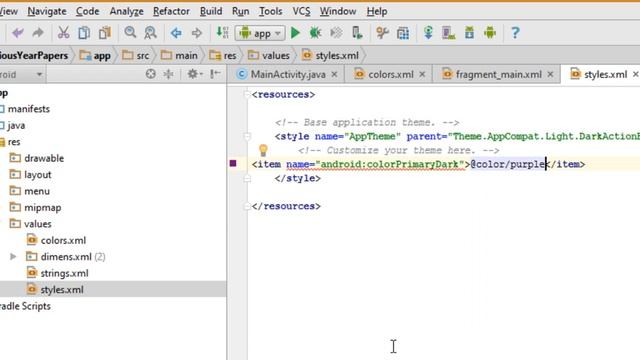Viewport: 640px width, 360px height.
Task: Collapse the resources tag fold marker
Action: click(247, 95)
